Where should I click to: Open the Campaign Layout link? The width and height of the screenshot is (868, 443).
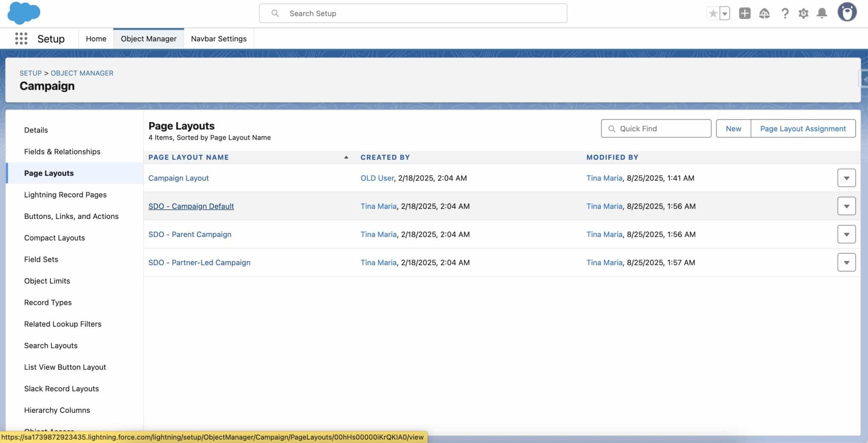click(x=178, y=178)
